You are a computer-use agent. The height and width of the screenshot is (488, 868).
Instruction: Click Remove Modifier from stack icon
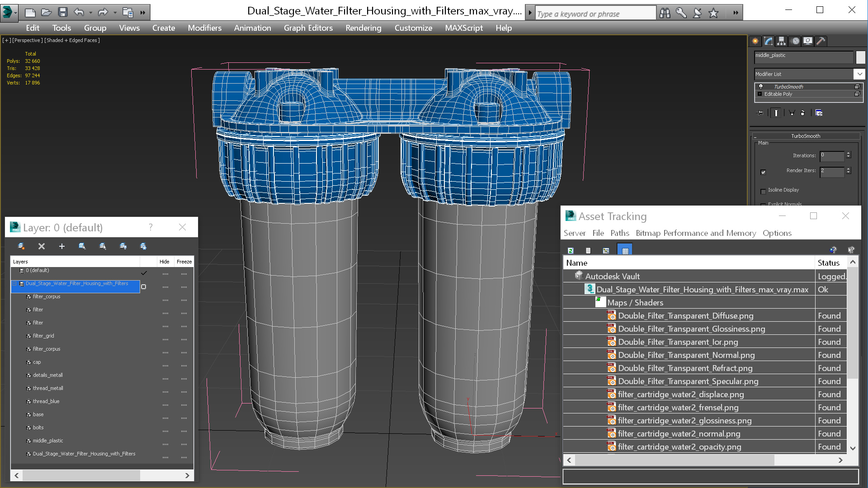(x=803, y=113)
